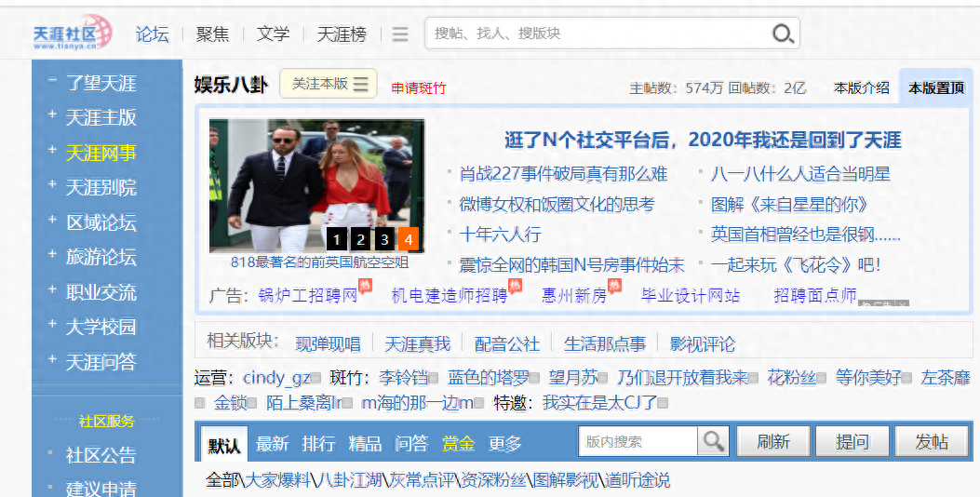Select slide 4 in image carousel

tap(408, 239)
